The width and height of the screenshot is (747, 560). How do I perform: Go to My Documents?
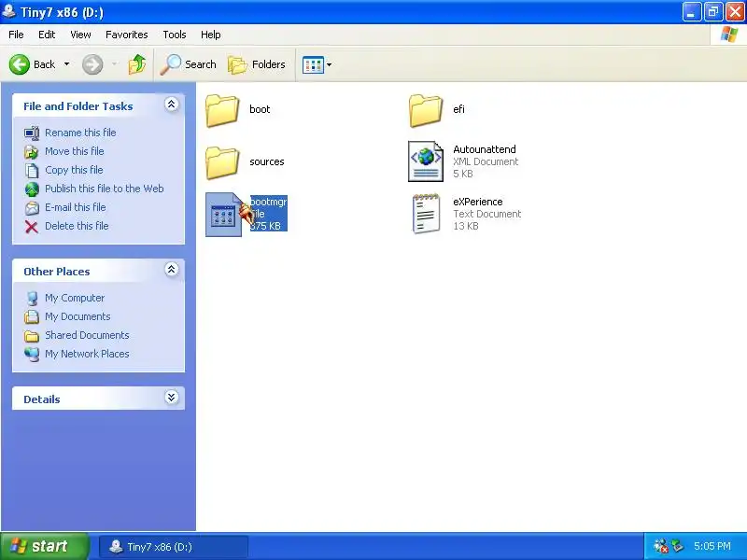click(x=78, y=316)
